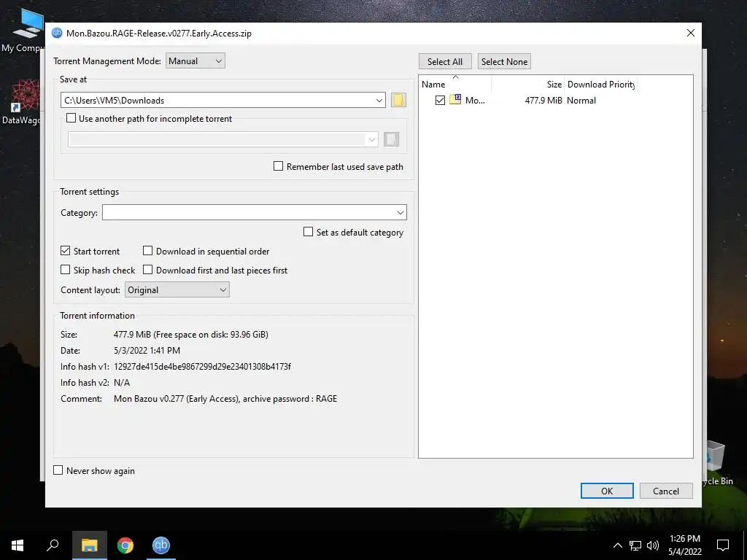The width and height of the screenshot is (747, 560).
Task: Enable Skip hash check
Action: click(65, 270)
